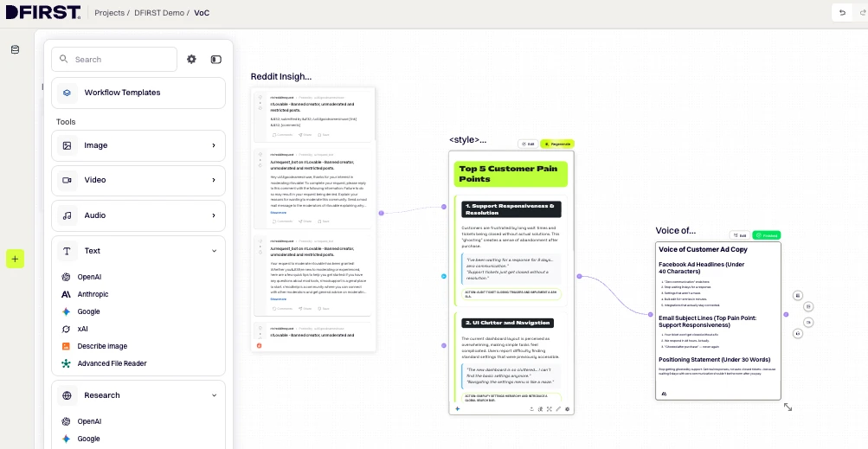Select OpenAI under Text tools
This screenshot has height=449, width=868.
click(x=89, y=277)
